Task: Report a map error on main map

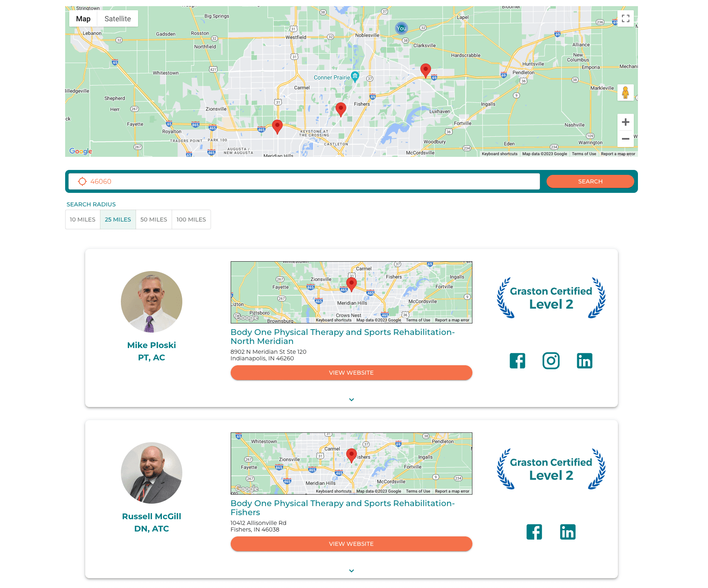Action: (618, 154)
